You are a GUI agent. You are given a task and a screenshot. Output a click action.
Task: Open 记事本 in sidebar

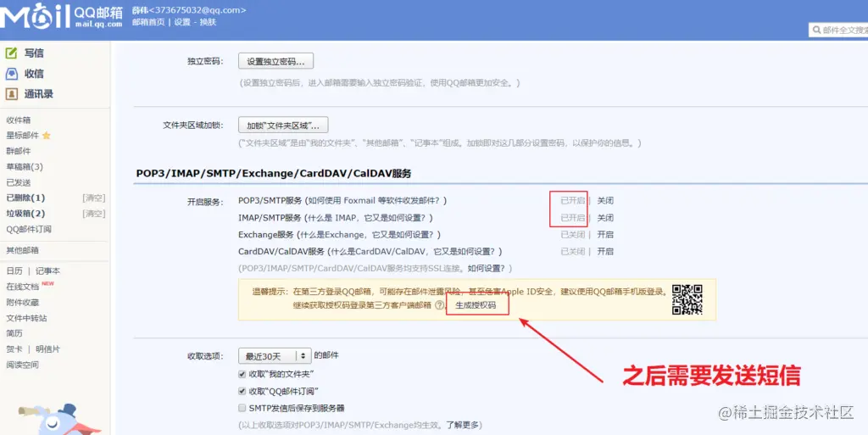47,270
